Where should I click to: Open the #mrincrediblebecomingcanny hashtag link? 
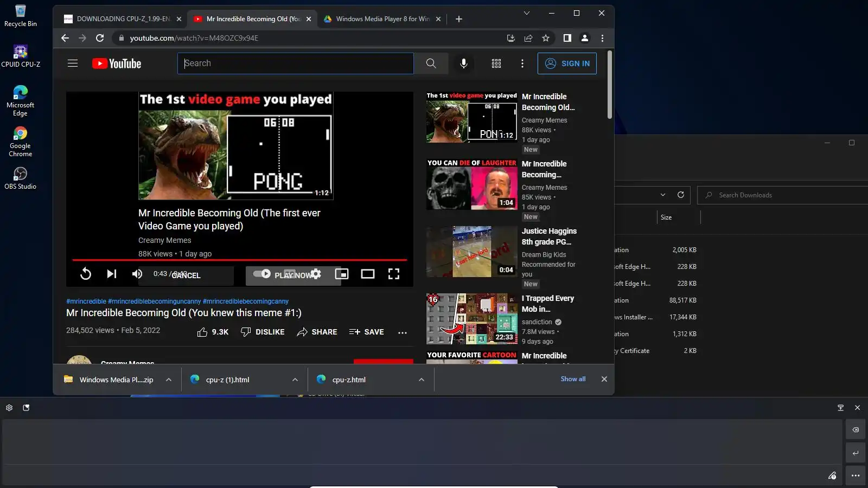246,301
